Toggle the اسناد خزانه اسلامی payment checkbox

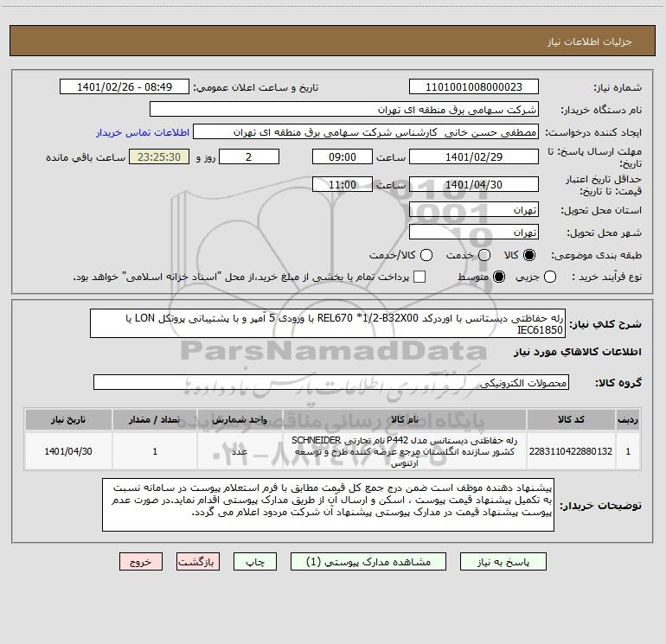[x=419, y=277]
